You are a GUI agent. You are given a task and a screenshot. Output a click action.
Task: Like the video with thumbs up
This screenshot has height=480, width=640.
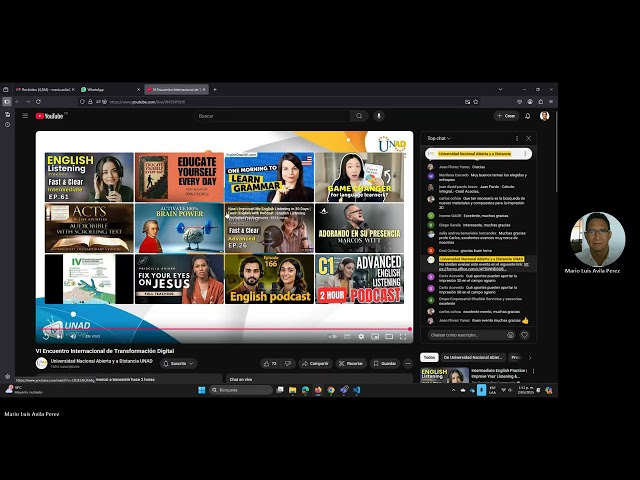pos(270,363)
